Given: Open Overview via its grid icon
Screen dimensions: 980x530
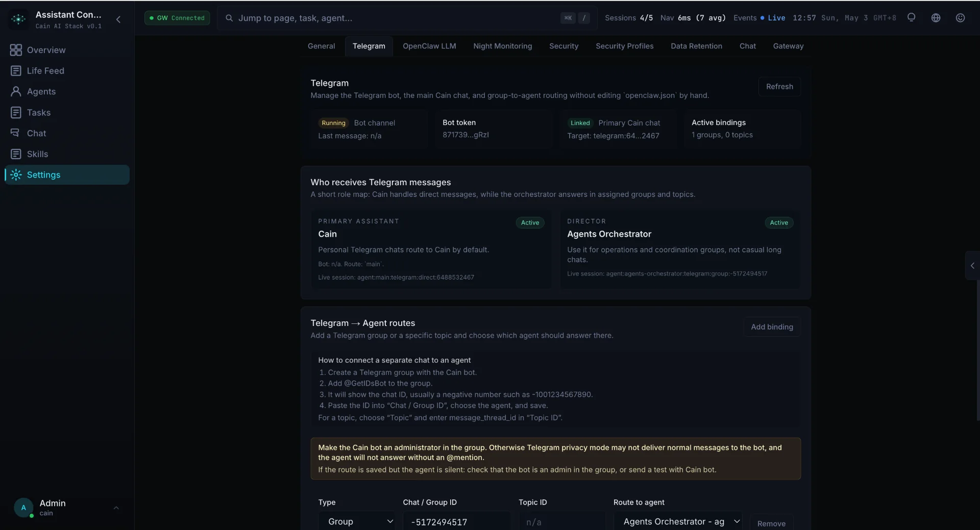Looking at the screenshot, I should (16, 50).
